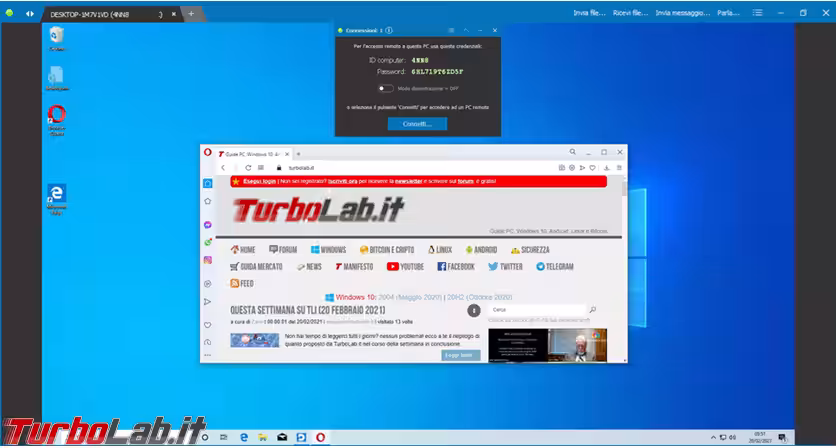
Task: Open the Recycle Bin desktop icon
Action: [x=57, y=36]
